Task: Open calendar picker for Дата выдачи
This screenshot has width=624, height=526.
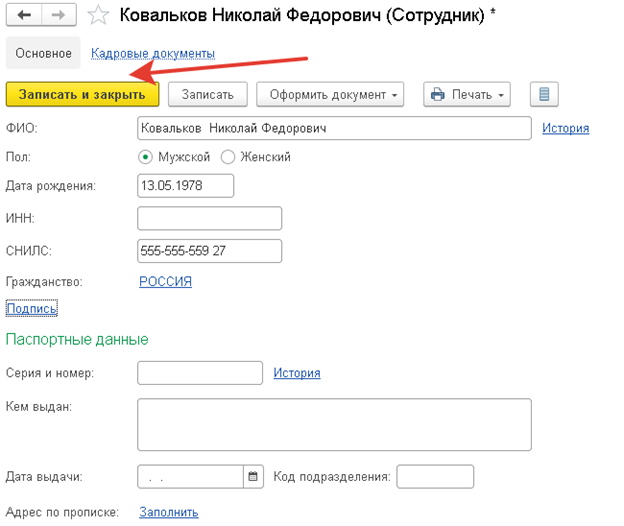Action: coord(253,476)
